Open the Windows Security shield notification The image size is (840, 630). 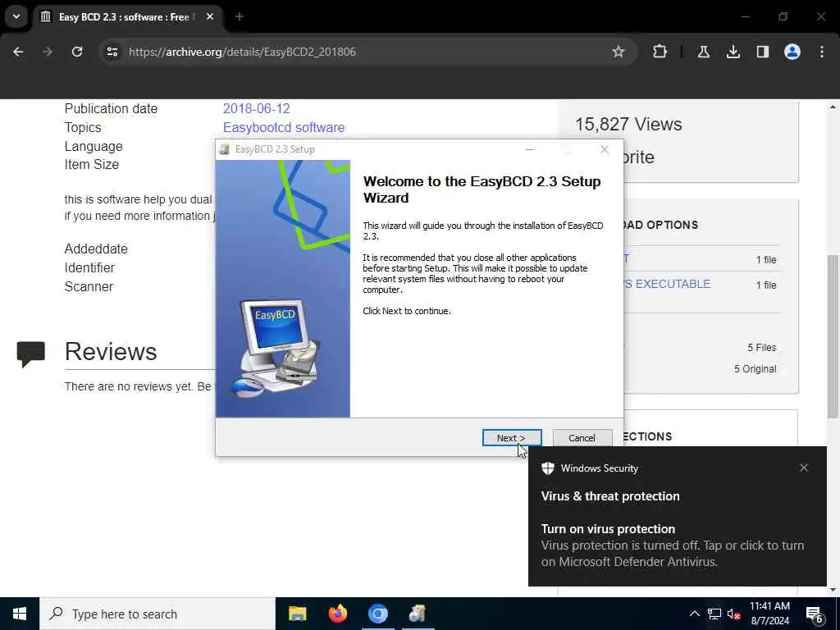coord(547,468)
